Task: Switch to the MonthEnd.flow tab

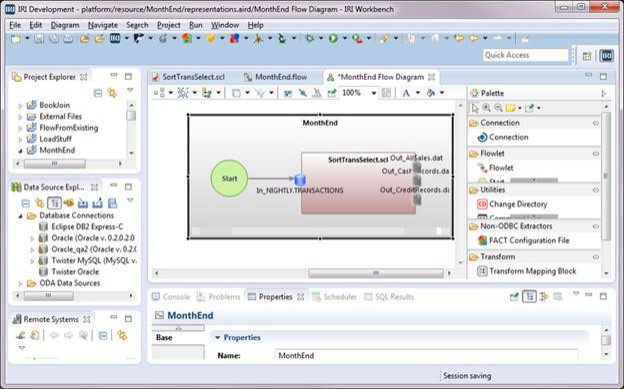Action: point(276,77)
